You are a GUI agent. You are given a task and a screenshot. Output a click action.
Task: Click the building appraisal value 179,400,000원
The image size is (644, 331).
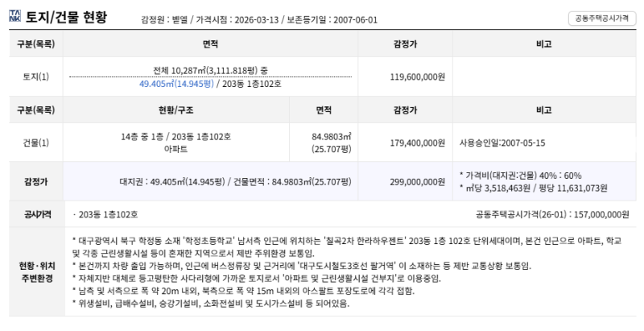(417, 143)
